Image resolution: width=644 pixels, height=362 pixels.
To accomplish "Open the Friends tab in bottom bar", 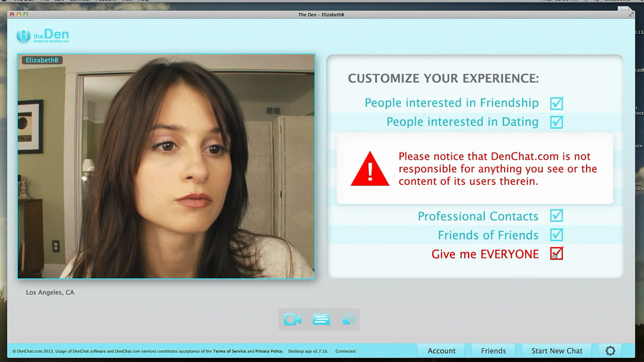I will pyautogui.click(x=493, y=351).
